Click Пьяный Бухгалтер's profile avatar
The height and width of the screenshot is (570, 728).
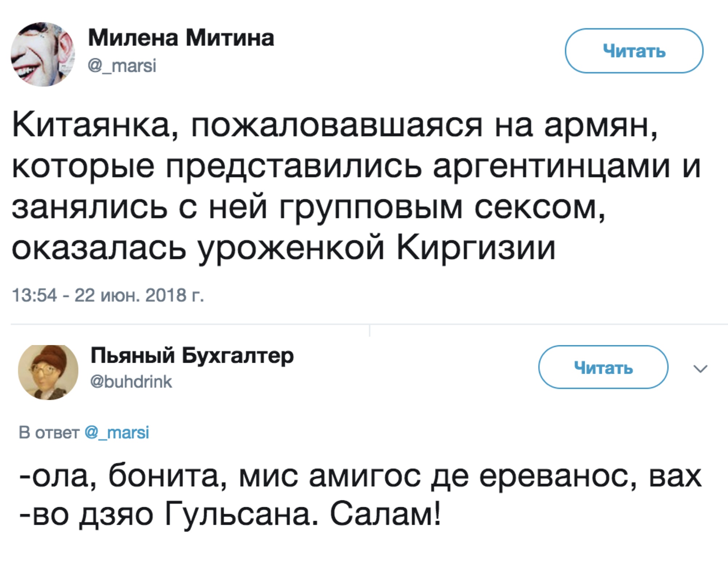[48, 372]
